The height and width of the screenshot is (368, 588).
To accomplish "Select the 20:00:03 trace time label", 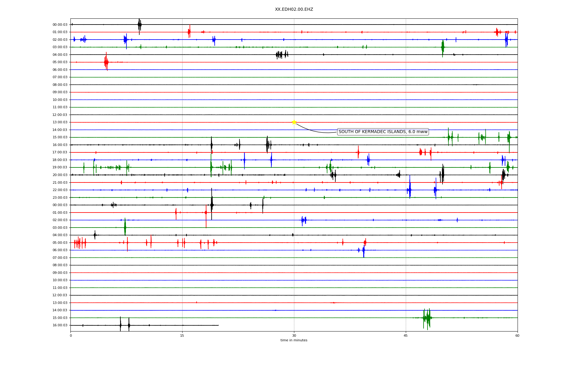I will tap(60, 175).
